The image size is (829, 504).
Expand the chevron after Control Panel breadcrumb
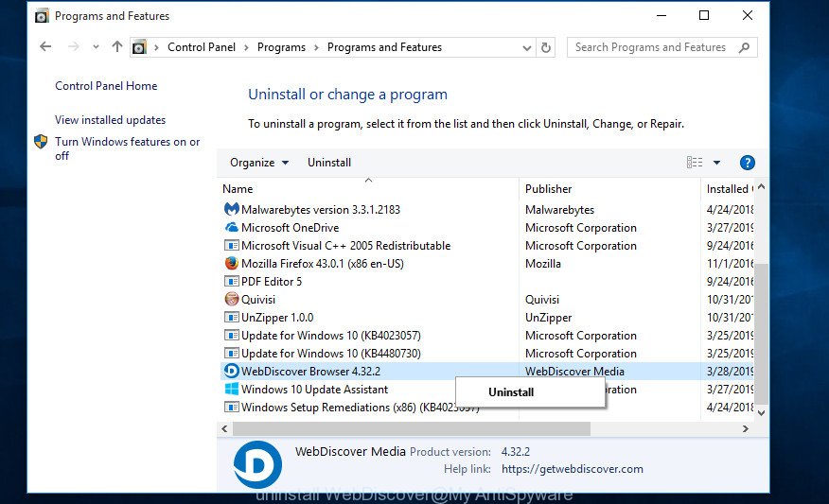(246, 47)
